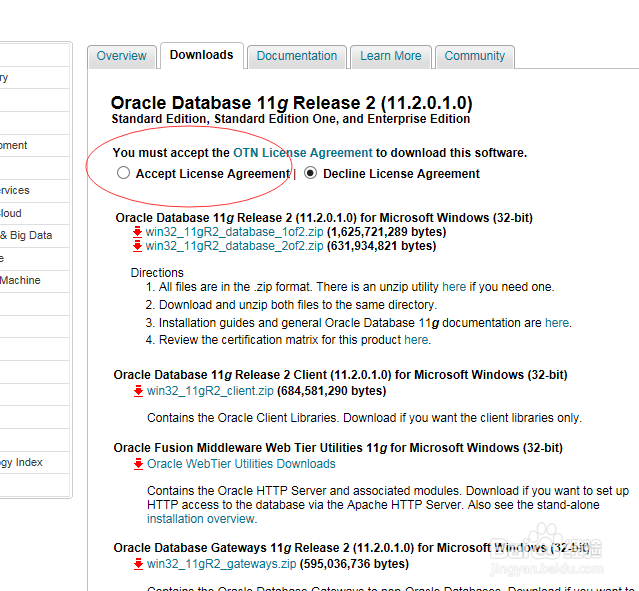Click download arrow icon beside win32_11gR2_database_1of2.zip
The height and width of the screenshot is (591, 639).
tap(137, 232)
